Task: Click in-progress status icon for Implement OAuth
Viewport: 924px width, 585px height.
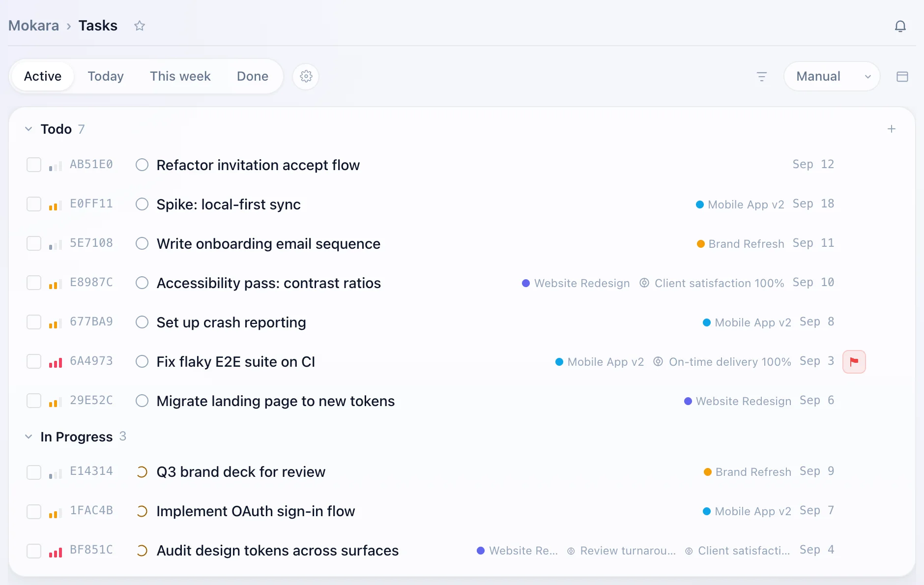Action: pos(142,511)
